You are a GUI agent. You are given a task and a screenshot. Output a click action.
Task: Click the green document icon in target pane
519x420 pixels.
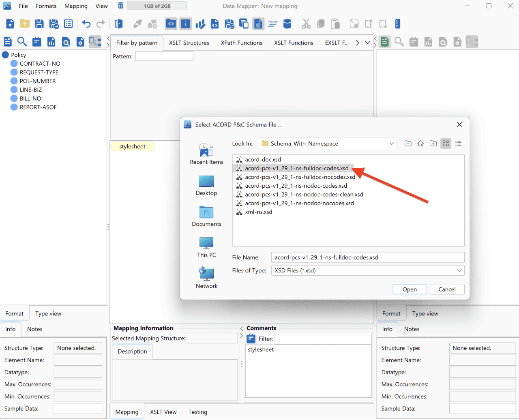tap(385, 42)
